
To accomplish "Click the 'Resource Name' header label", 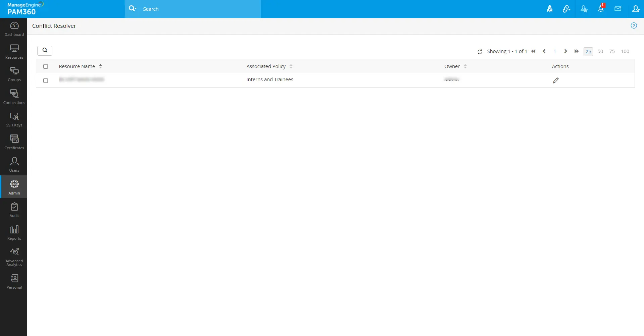I will tap(77, 66).
